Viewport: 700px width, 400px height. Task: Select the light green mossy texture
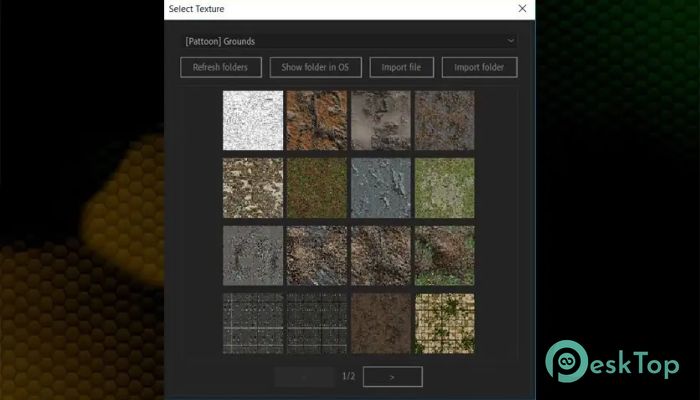(445, 188)
